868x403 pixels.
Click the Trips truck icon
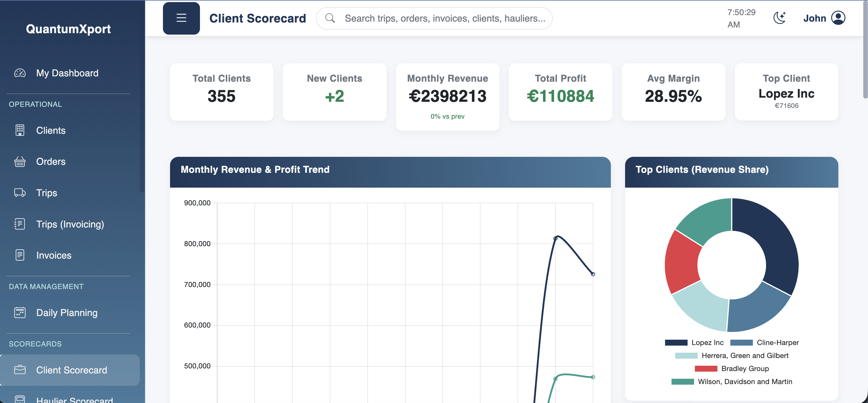pos(20,193)
